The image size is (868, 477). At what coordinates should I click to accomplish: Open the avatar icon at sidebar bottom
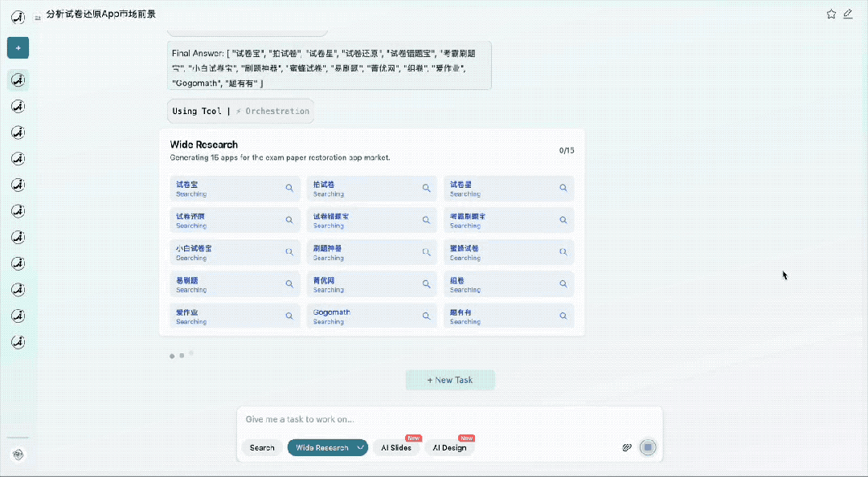point(18,455)
